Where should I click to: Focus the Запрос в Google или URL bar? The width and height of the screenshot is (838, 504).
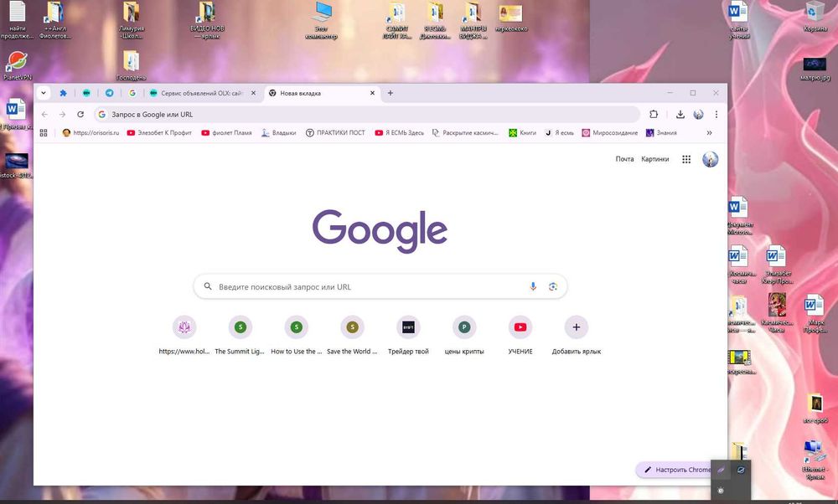[367, 114]
